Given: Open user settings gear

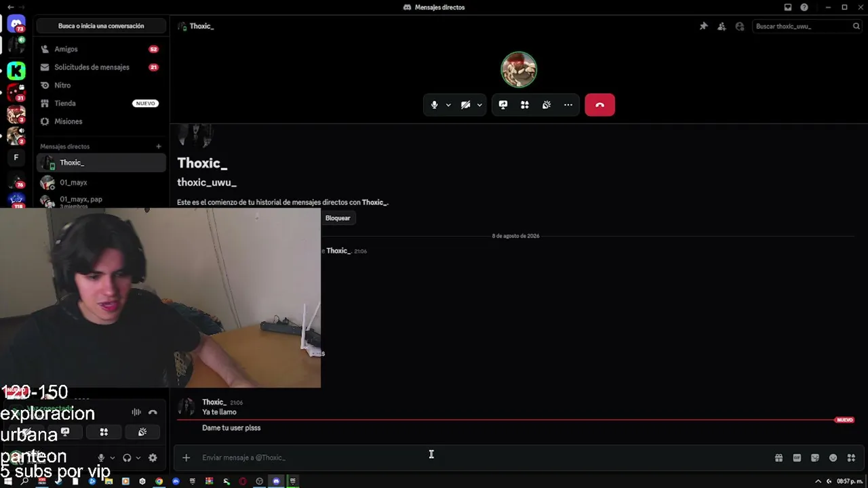Looking at the screenshot, I should tap(153, 457).
